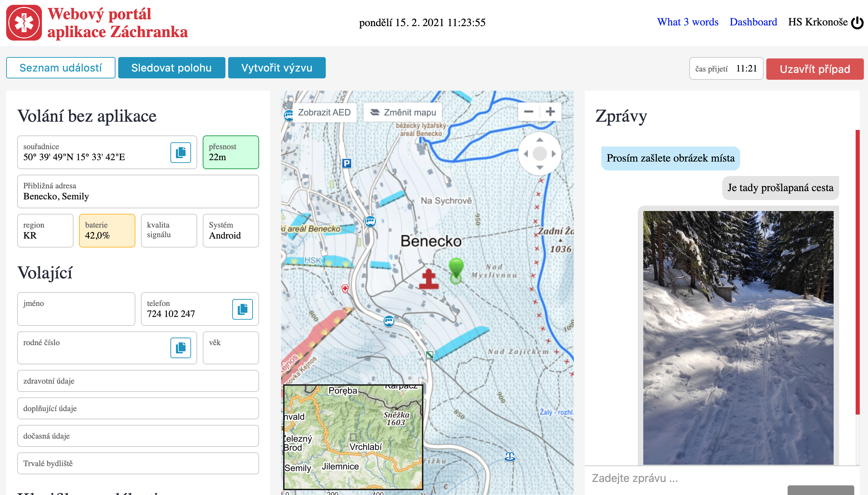Viewport: 868px width, 495px height.
Task: Click the region KR box
Action: pyautogui.click(x=45, y=231)
